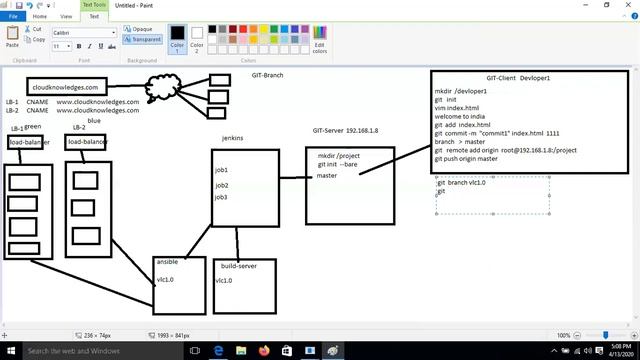The height and width of the screenshot is (360, 640).
Task: Click Search the web and Windows box
Action: coord(103,351)
